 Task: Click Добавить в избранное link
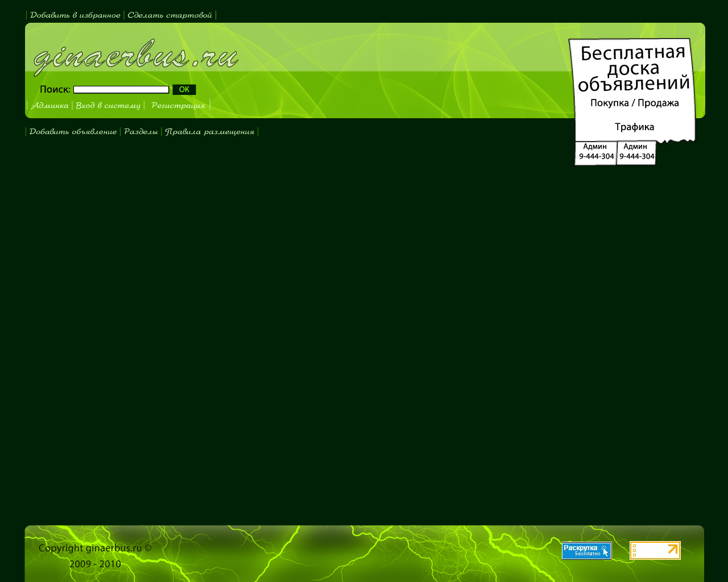click(75, 15)
